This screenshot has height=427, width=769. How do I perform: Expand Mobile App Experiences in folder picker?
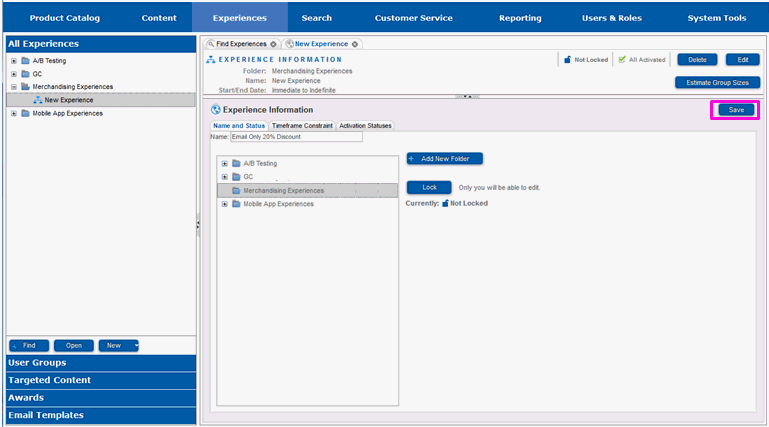225,204
